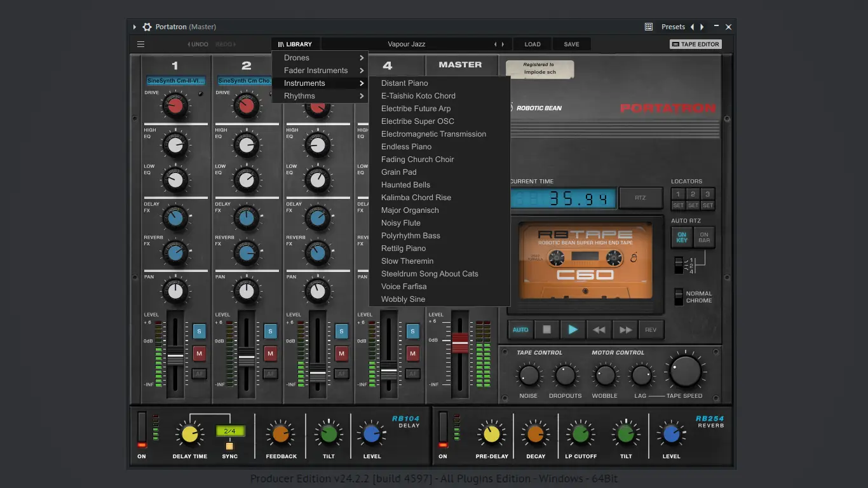Toggle the RB104 Delay ON switch
The height and width of the screenshot is (488, 868).
pos(142,429)
